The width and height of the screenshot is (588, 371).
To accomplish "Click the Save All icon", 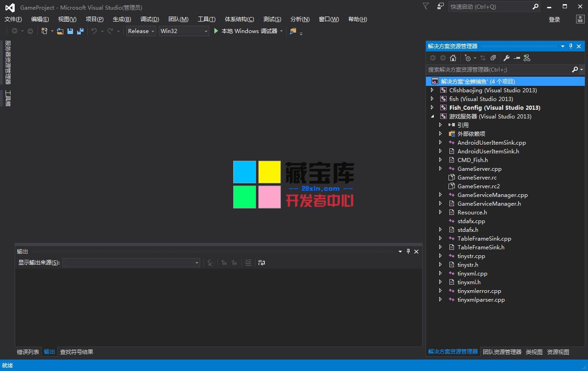I will (80, 31).
